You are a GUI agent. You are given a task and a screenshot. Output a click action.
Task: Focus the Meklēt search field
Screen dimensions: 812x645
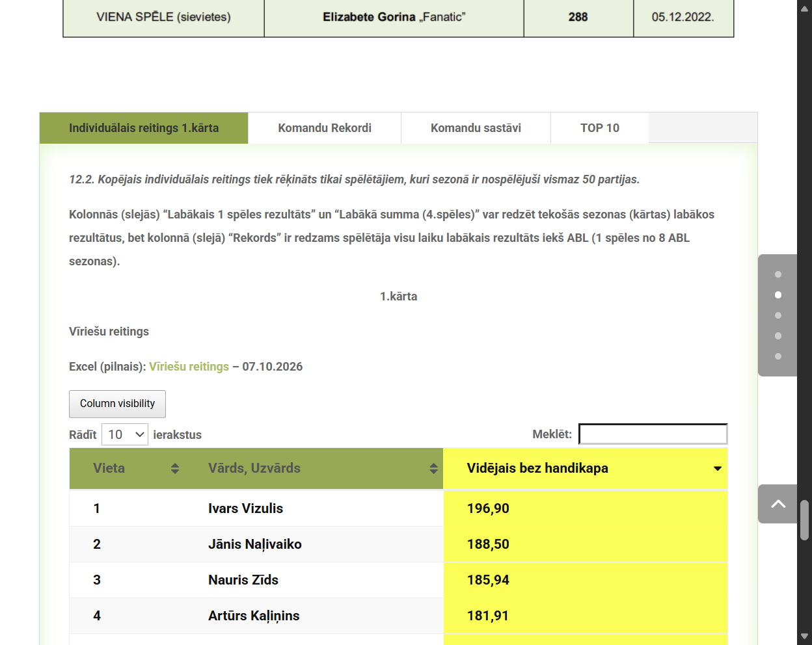(653, 434)
